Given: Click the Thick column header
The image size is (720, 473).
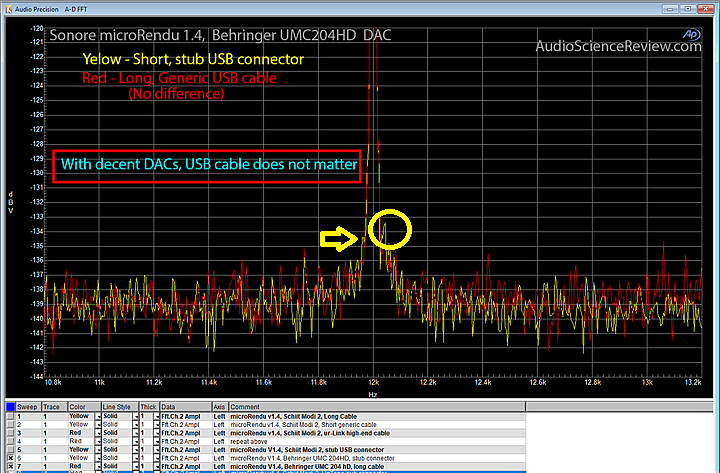Looking at the screenshot, I should click(149, 407).
